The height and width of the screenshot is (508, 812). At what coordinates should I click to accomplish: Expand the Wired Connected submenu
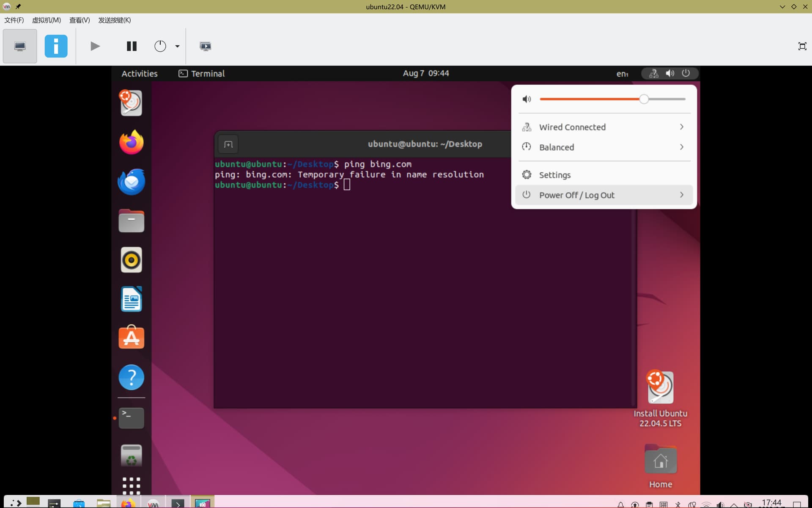pyautogui.click(x=604, y=127)
